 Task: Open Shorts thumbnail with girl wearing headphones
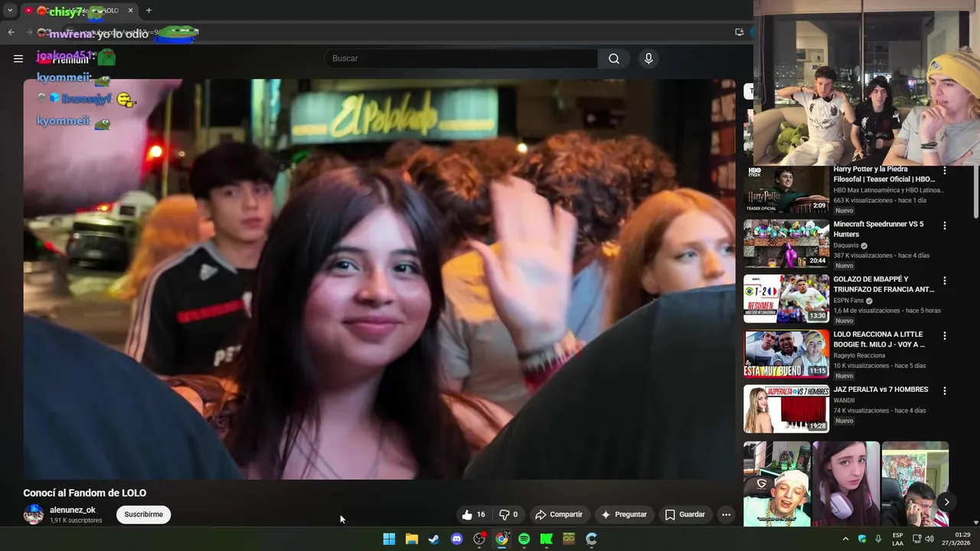tap(846, 484)
